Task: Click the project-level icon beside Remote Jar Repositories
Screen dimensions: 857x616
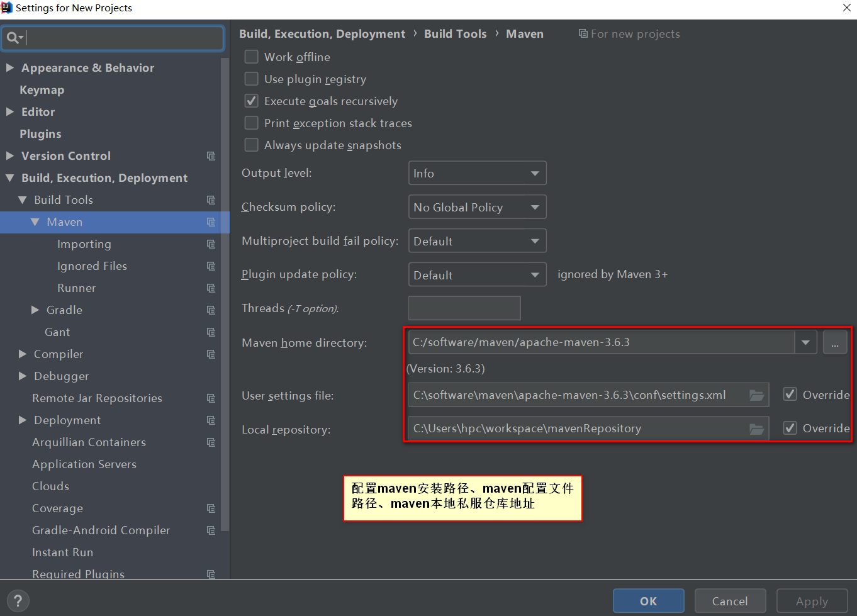Action: [211, 398]
